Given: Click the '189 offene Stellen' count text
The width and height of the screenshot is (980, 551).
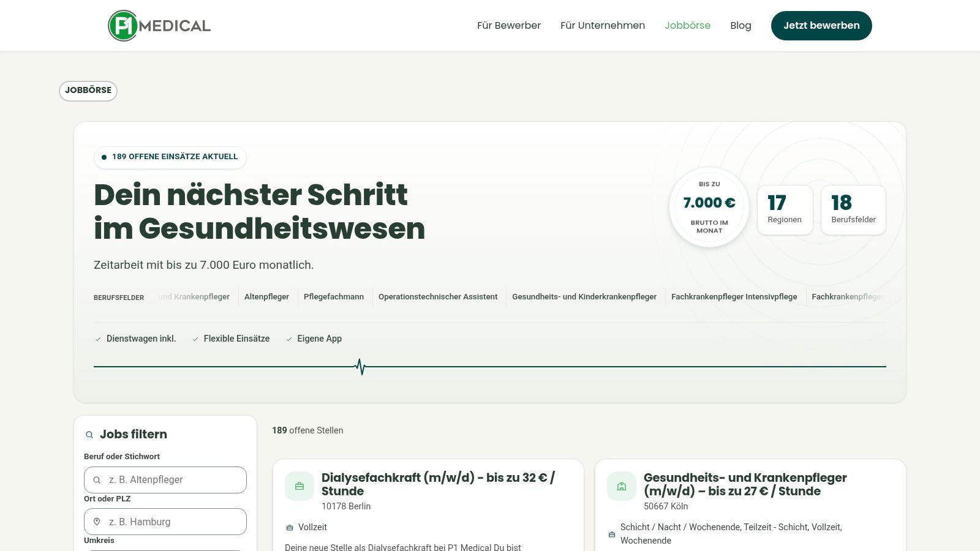Looking at the screenshot, I should click(x=307, y=430).
